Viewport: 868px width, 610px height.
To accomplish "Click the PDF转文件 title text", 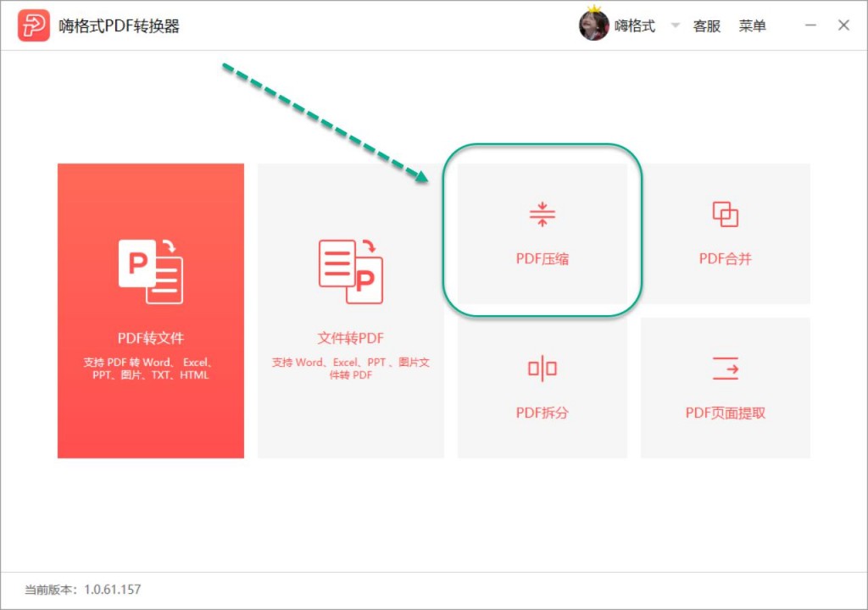I will (x=151, y=338).
